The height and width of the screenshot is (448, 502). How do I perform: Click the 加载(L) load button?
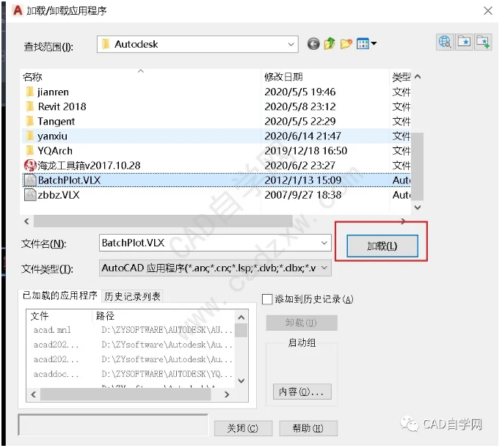click(x=382, y=246)
